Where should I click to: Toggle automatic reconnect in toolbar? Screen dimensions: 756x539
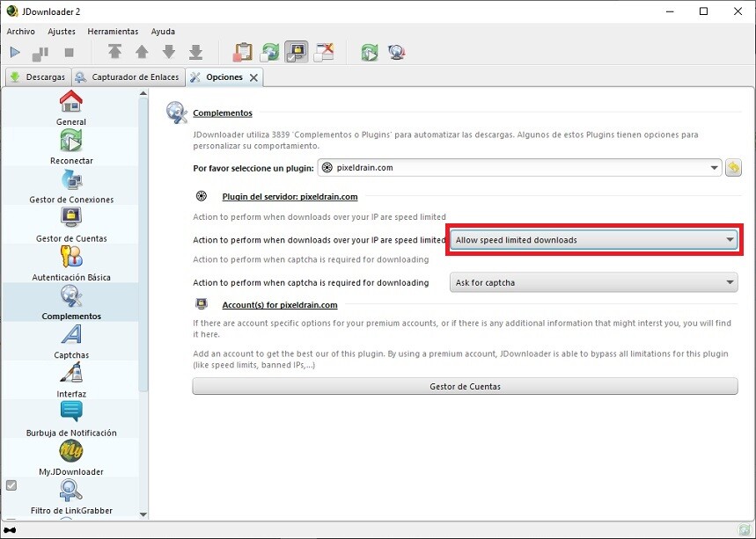(270, 52)
